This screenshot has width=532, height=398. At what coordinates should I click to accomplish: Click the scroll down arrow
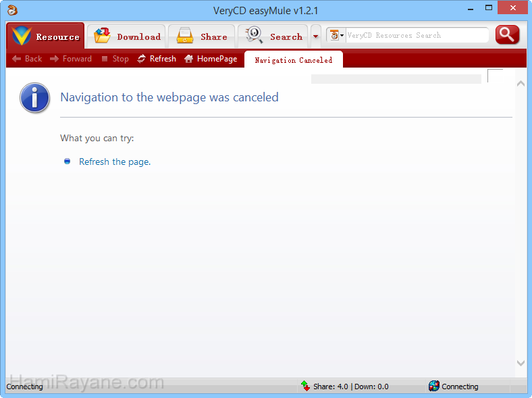(x=521, y=363)
